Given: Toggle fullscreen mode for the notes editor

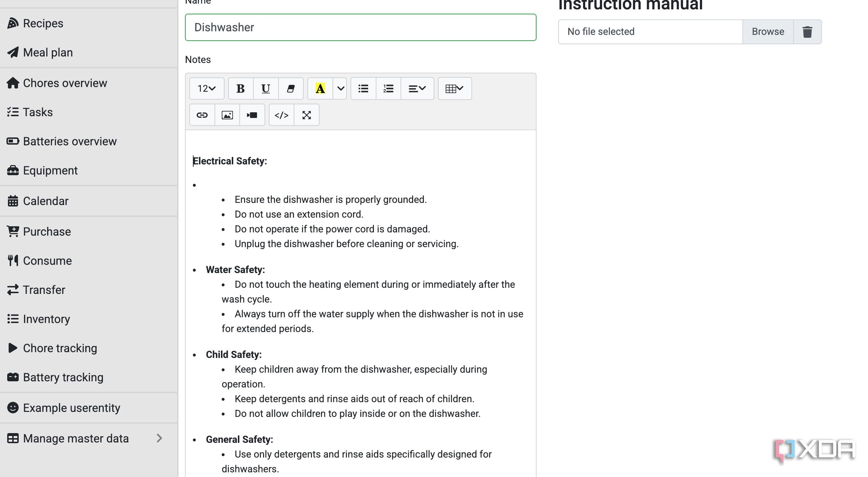Looking at the screenshot, I should (x=307, y=115).
